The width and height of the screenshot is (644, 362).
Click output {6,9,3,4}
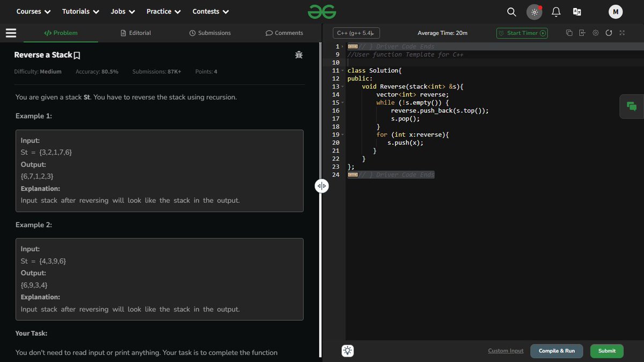click(x=34, y=285)
